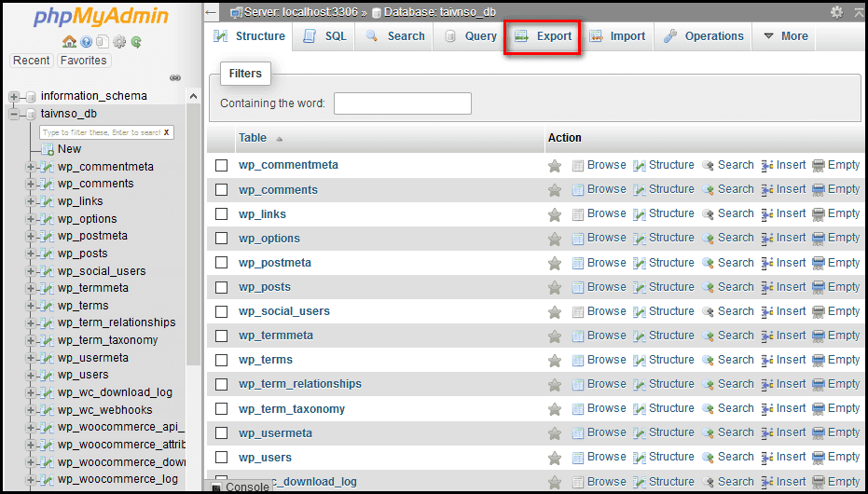Viewport: 868px width, 494px height.
Task: Check the wp_options table checkbox
Action: click(x=222, y=239)
